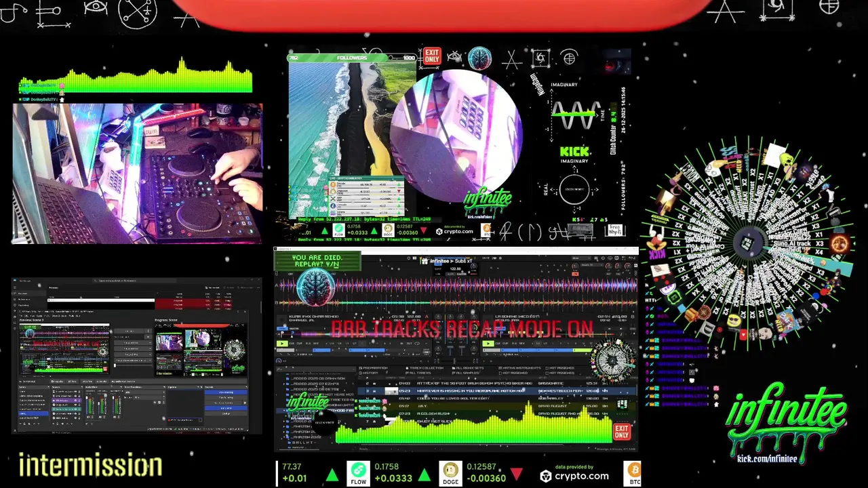
Task: Click the OBS Program scene pane
Action: 201,350
